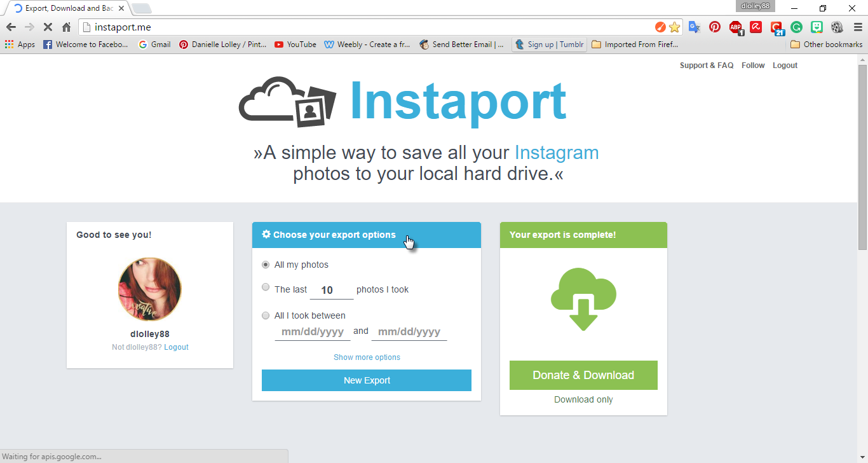Open the Grammarly extension
This screenshot has height=463, width=868.
[796, 27]
